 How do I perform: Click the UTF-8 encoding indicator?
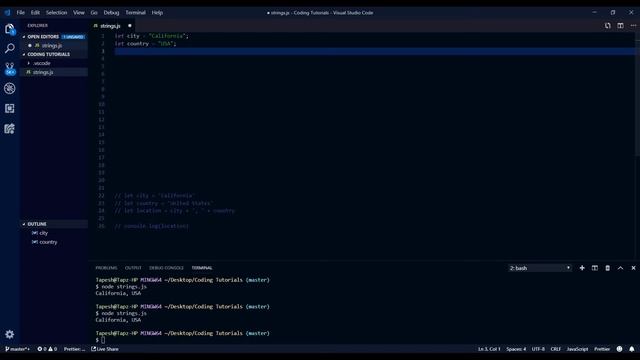pyautogui.click(x=538, y=349)
